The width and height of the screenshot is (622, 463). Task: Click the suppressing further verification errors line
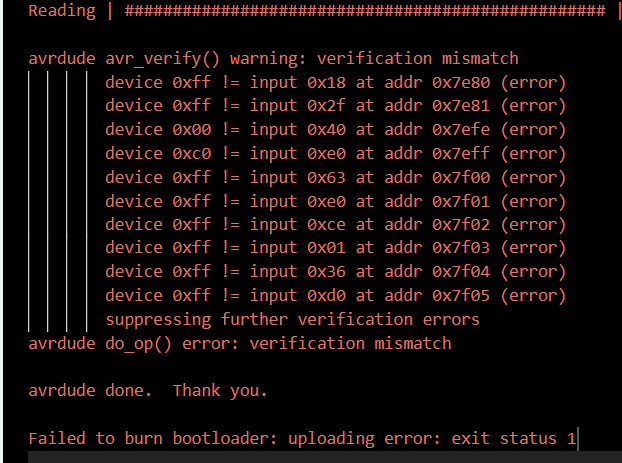coord(292,320)
